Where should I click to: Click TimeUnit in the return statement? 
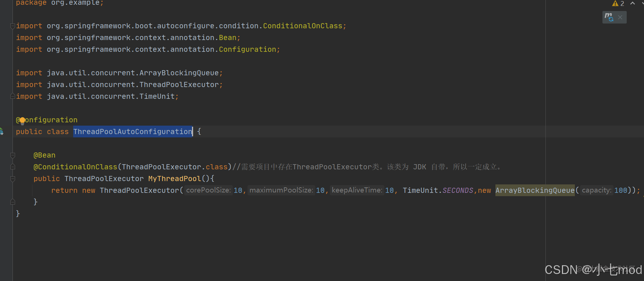(x=420, y=191)
